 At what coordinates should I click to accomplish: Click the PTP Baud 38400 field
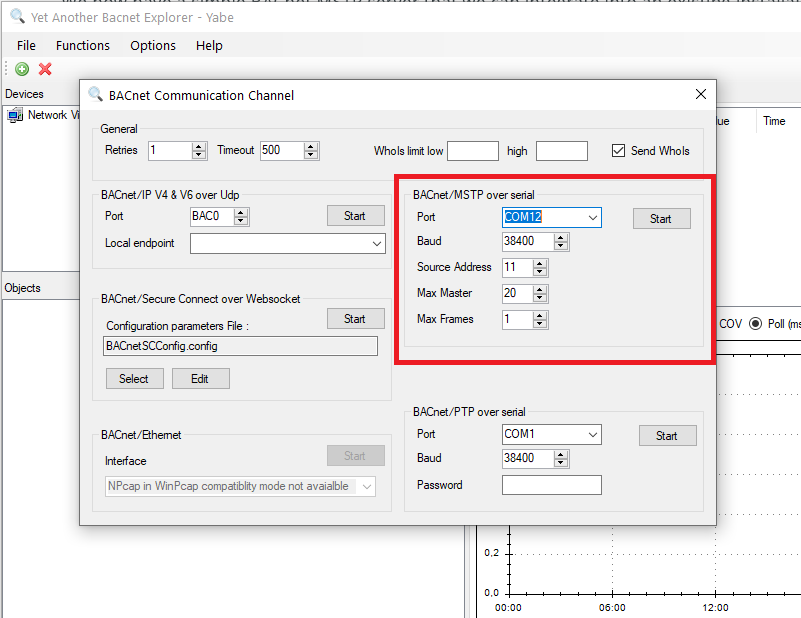(x=528, y=459)
